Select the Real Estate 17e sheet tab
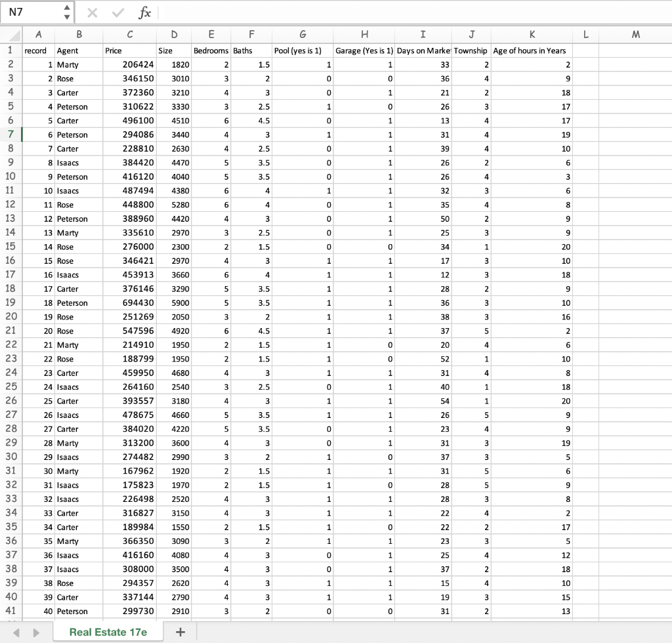Viewport: 672px width, 643px height. click(x=108, y=631)
